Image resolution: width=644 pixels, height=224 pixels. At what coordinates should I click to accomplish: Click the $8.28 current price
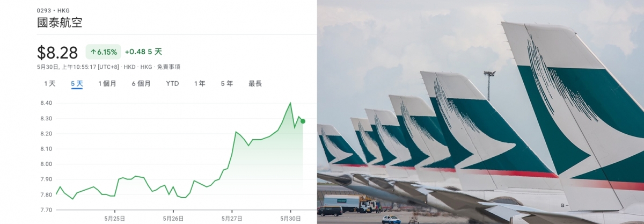point(57,52)
